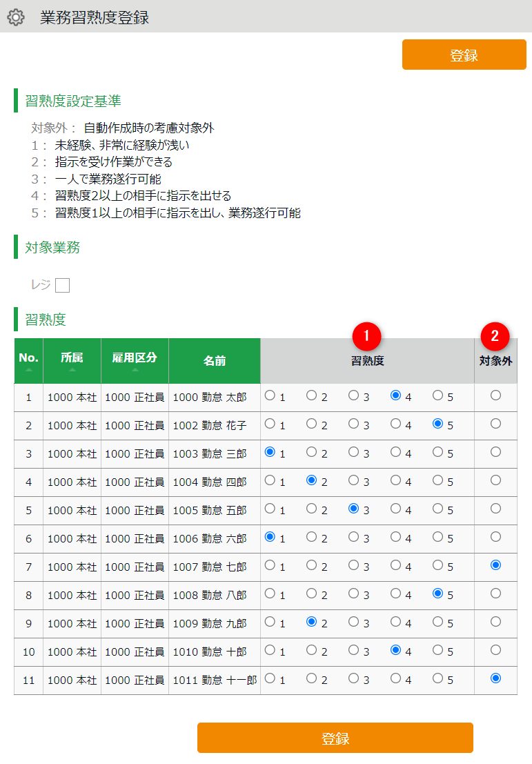The height and width of the screenshot is (764, 532).
Task: Click the red number 1 marker
Action: [x=366, y=336]
